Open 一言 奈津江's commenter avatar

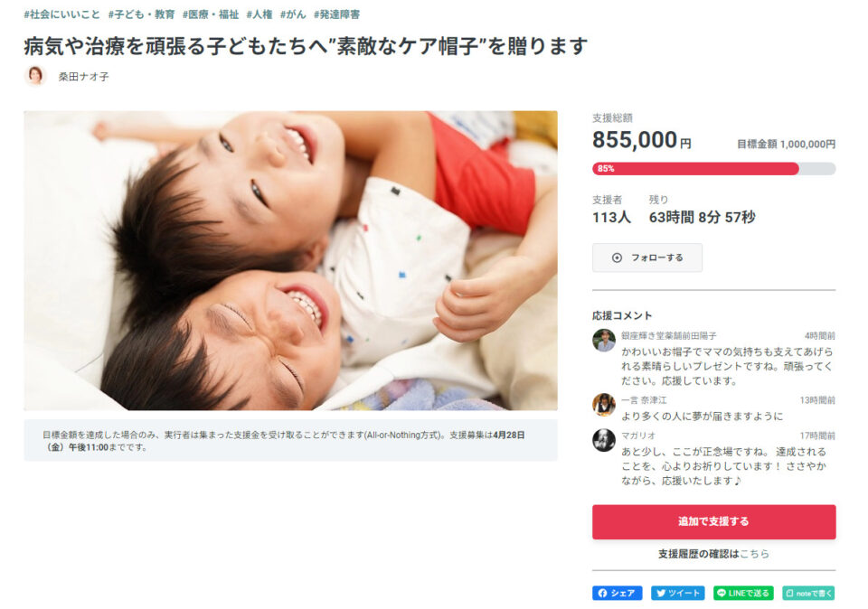(603, 404)
